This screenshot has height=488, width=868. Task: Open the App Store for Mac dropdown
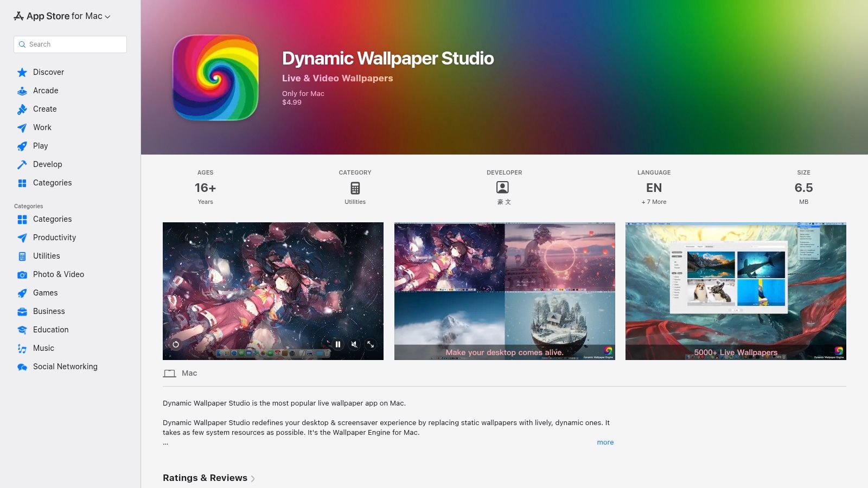(62, 16)
